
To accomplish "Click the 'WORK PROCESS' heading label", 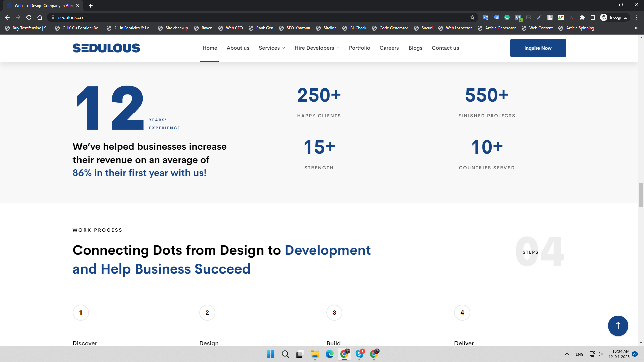I will (x=97, y=230).
